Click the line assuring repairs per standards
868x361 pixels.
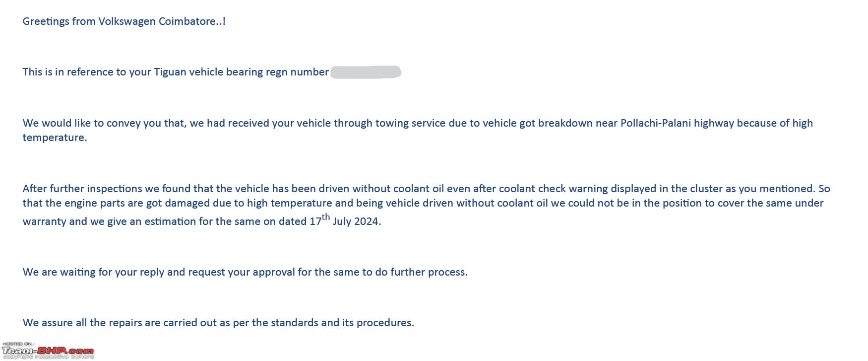tap(218, 323)
